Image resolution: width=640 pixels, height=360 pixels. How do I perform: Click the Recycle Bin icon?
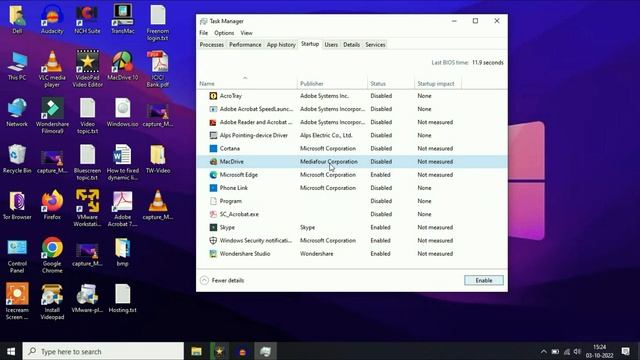tap(17, 159)
